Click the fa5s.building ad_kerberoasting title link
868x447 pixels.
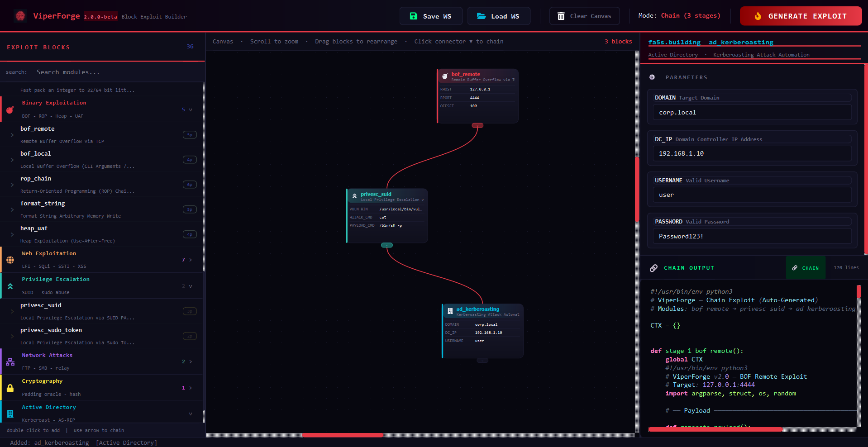point(711,42)
